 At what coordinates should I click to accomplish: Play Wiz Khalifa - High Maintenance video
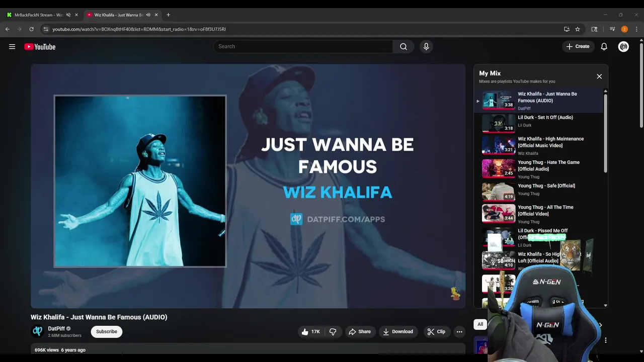[x=538, y=145]
